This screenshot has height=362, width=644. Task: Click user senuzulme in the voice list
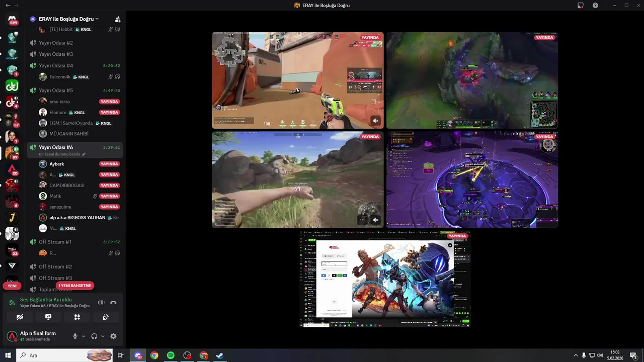[79, 207]
